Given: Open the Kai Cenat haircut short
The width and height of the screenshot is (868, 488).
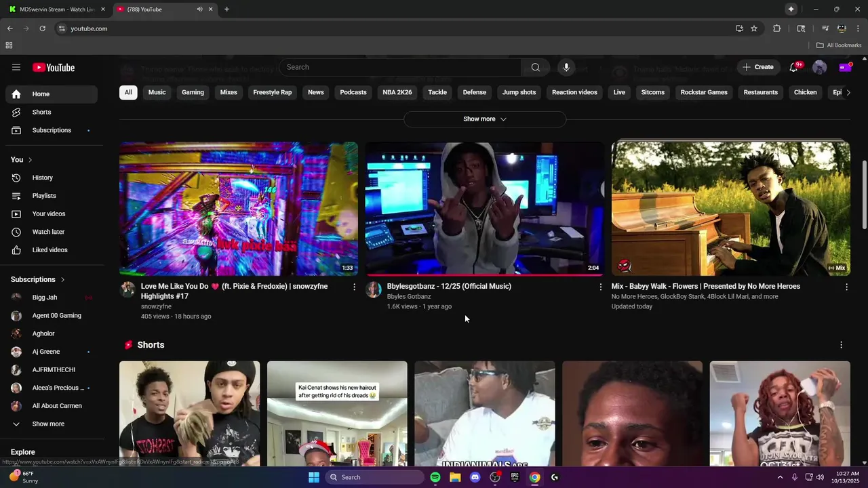Looking at the screenshot, I should tap(337, 413).
